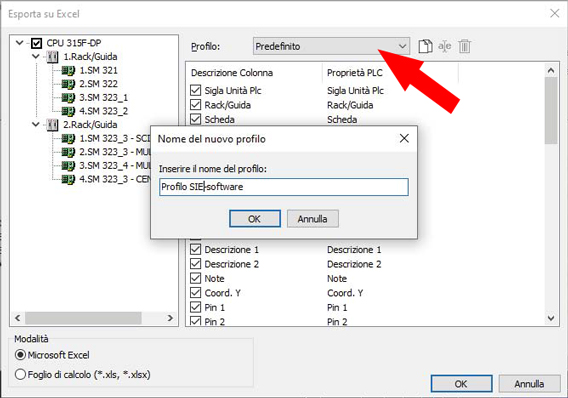Select the 1.SM 321 tree item label

coord(99,70)
